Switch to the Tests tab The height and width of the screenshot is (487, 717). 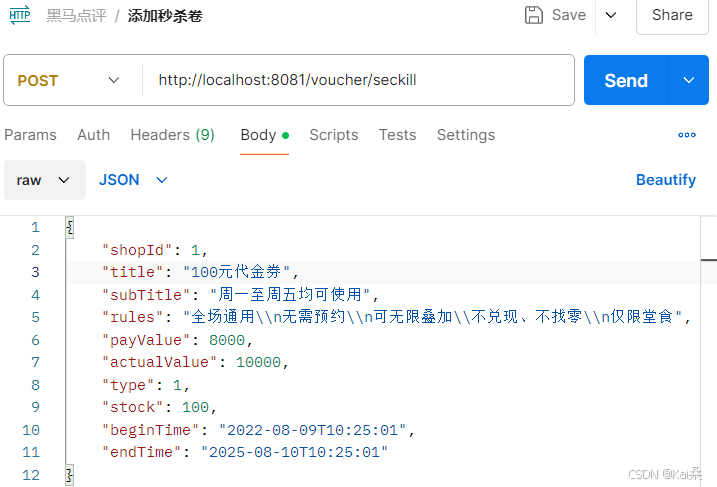397,135
